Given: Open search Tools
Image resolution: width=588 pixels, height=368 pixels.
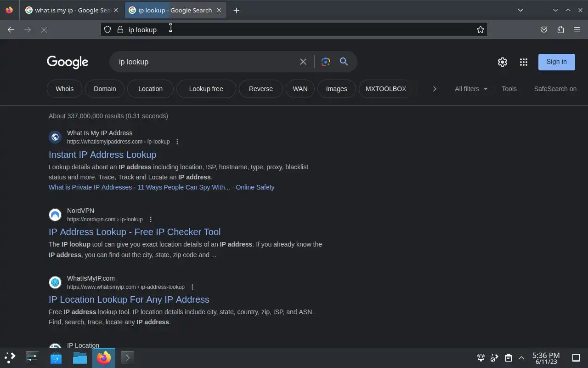Looking at the screenshot, I should 509,89.
